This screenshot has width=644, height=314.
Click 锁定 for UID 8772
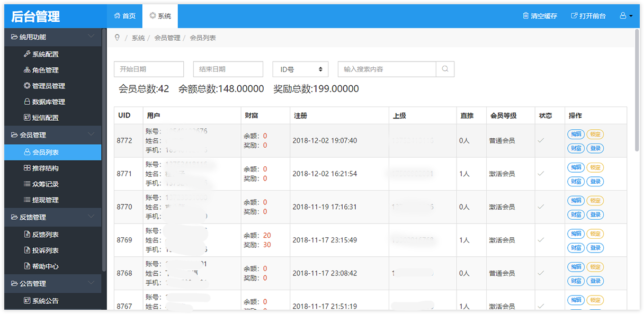click(595, 134)
